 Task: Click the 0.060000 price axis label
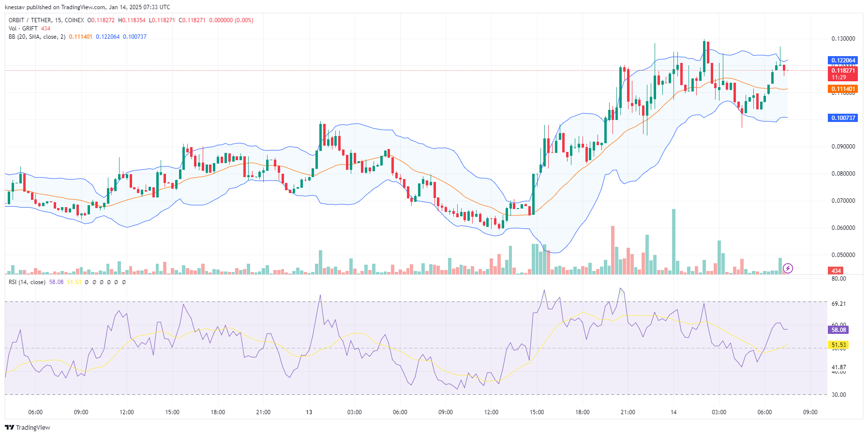click(x=843, y=228)
